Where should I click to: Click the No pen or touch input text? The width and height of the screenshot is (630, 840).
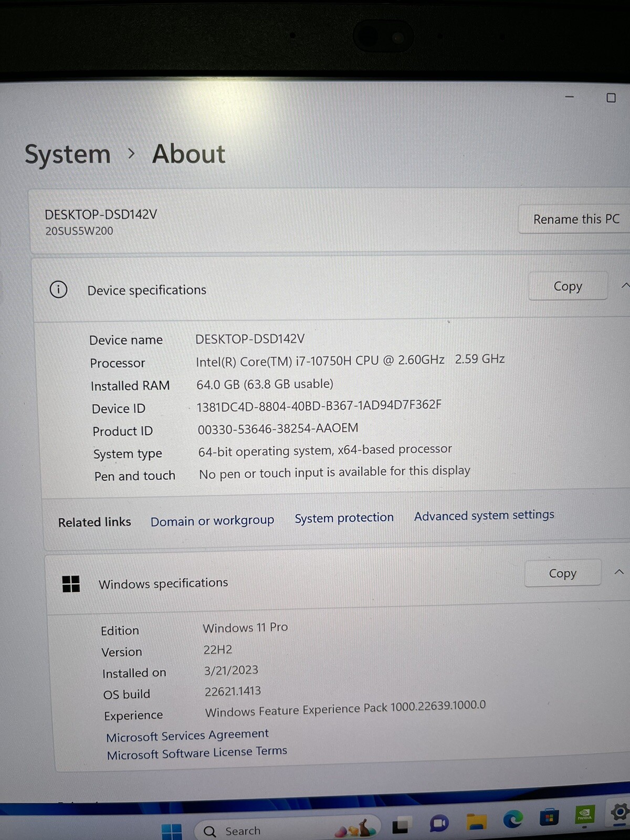(334, 472)
